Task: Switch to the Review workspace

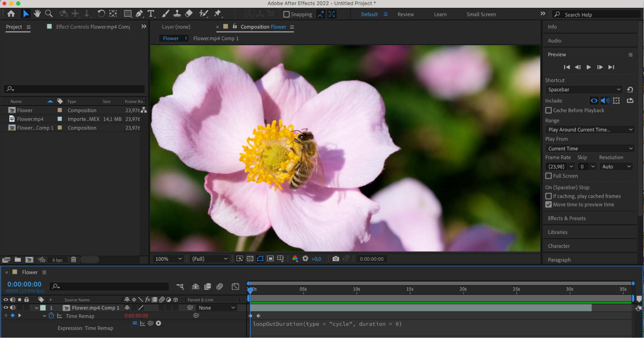Action: (x=406, y=14)
